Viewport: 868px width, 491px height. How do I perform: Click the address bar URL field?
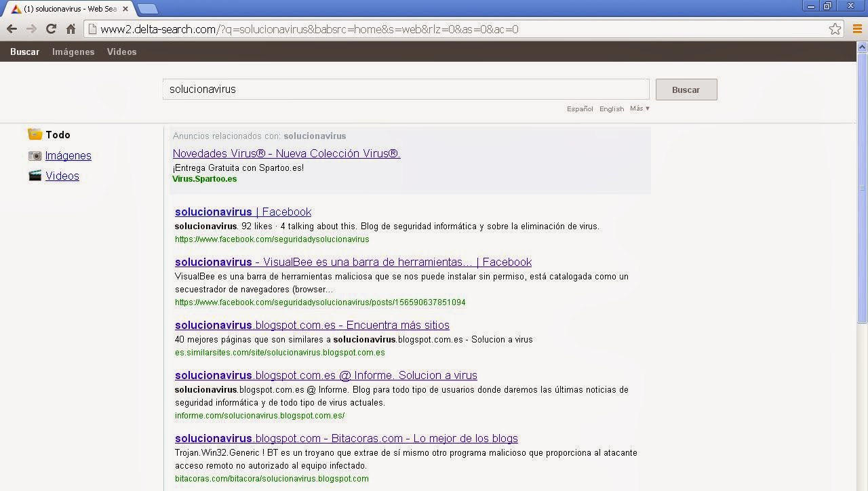click(x=463, y=29)
